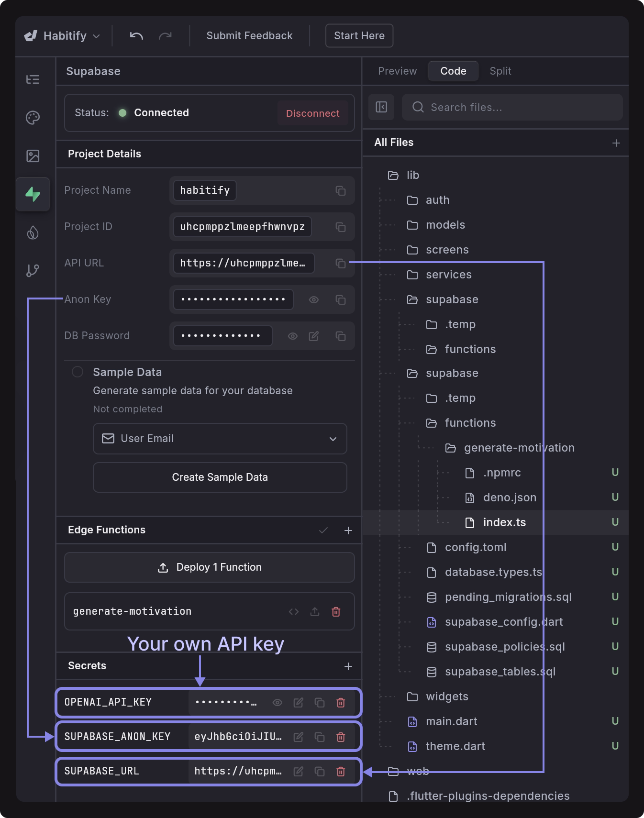Click the undo arrow in the toolbar
644x818 pixels.
click(x=136, y=36)
